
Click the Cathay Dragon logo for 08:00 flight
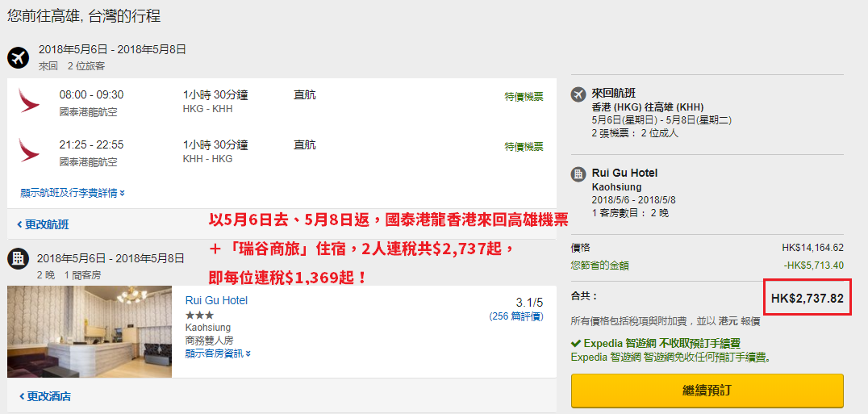[28, 100]
